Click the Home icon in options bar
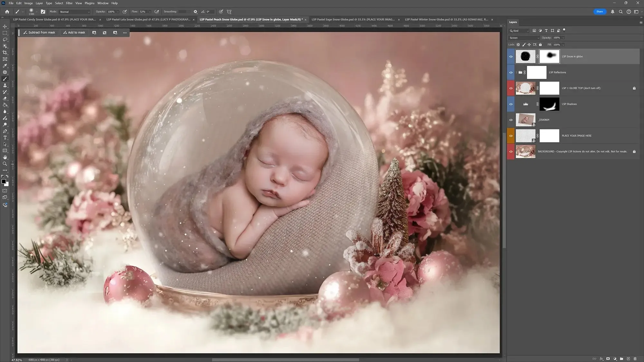 [7, 12]
